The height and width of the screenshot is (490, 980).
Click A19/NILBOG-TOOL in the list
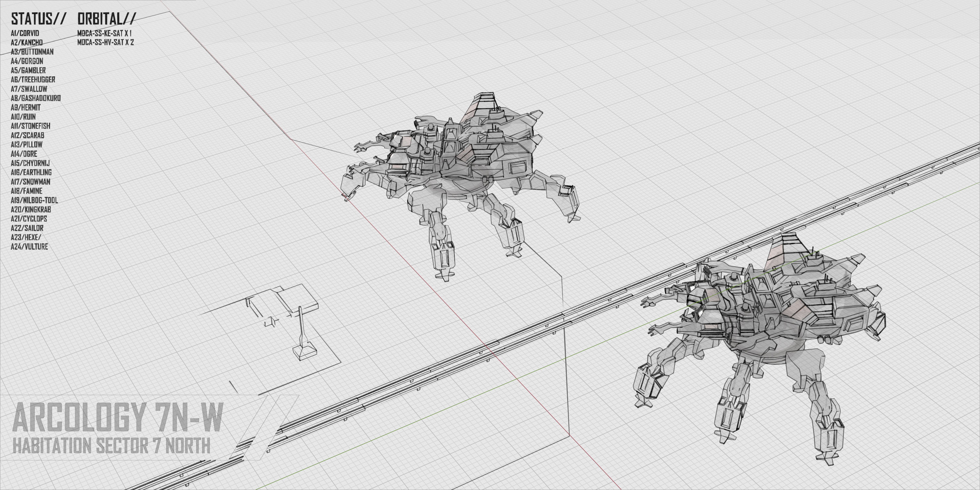tap(34, 200)
